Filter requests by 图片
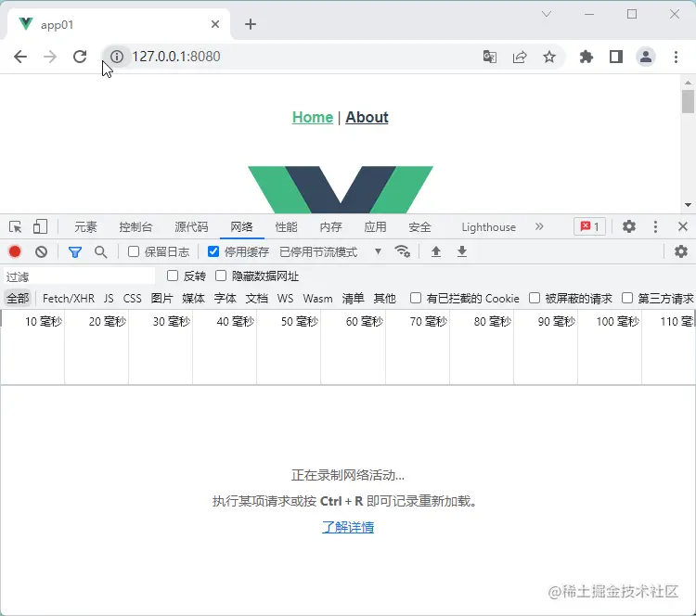The height and width of the screenshot is (616, 696). tap(161, 298)
